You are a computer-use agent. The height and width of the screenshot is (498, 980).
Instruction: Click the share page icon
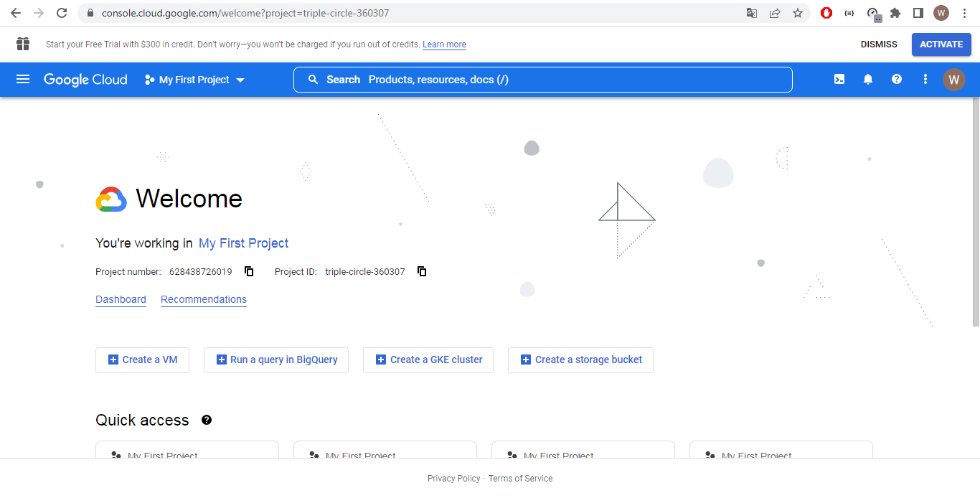[775, 13]
